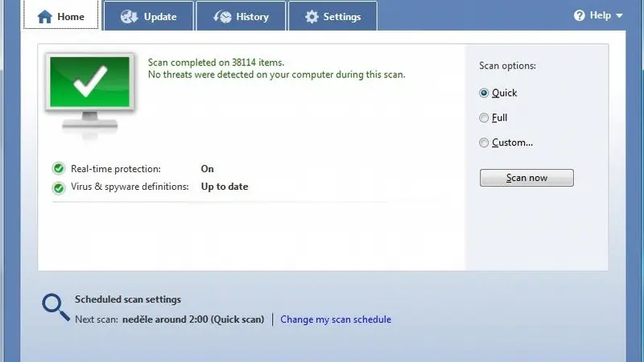Image resolution: width=644 pixels, height=362 pixels.
Task: Click the Virus & spyware definitions check icon
Action: click(59, 187)
